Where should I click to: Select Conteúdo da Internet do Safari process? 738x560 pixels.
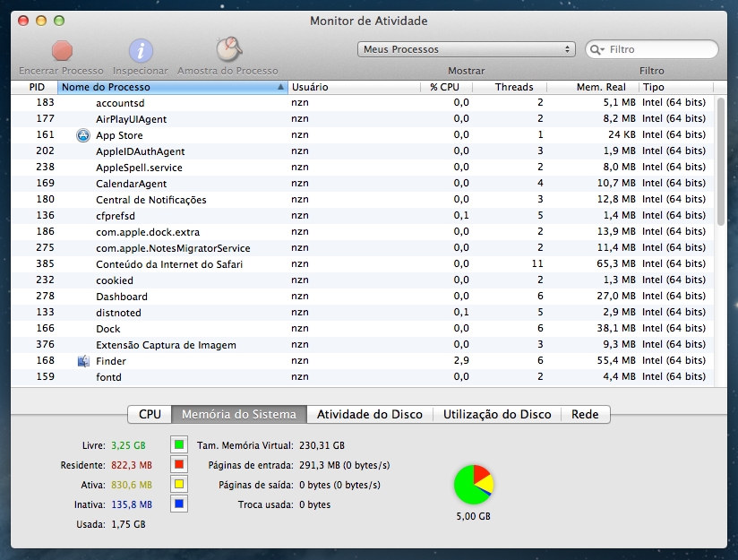pyautogui.click(x=362, y=263)
